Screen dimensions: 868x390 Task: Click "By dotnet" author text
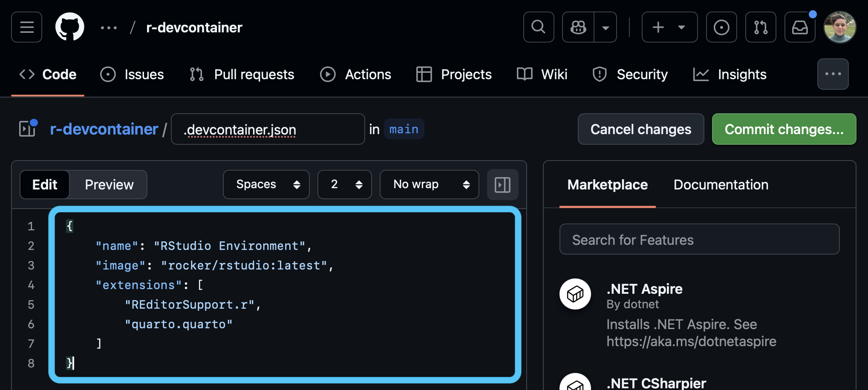click(x=633, y=304)
